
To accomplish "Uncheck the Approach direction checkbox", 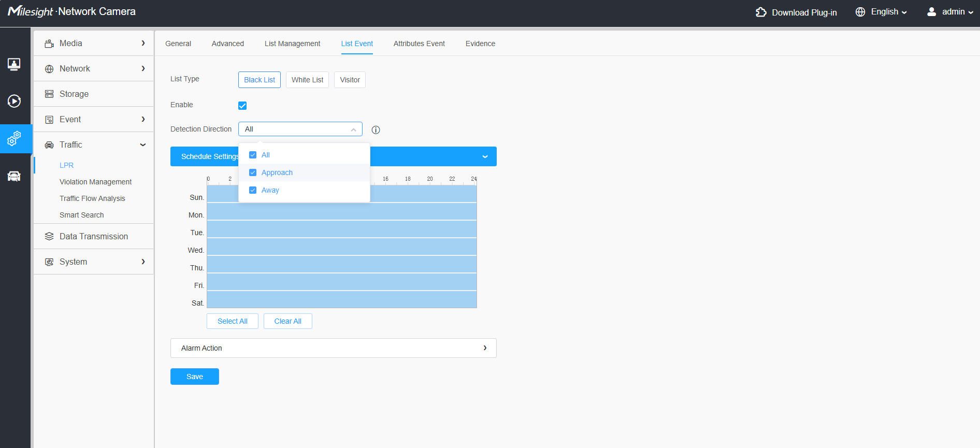I will pos(253,172).
